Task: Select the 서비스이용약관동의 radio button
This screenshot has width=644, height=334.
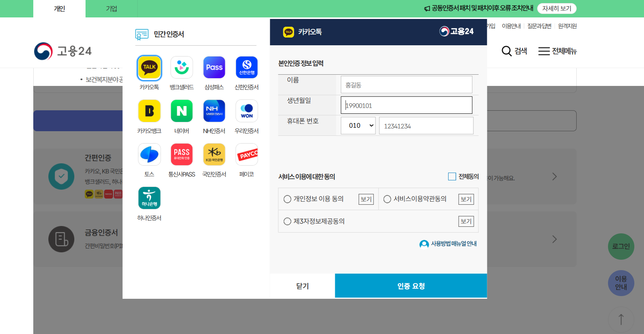Action: (x=387, y=199)
